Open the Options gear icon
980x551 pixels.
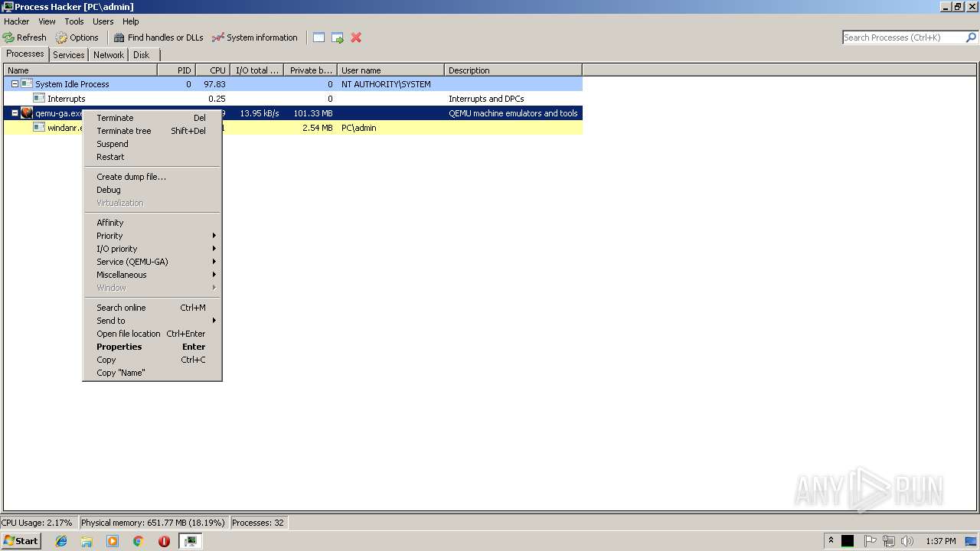click(x=61, y=37)
